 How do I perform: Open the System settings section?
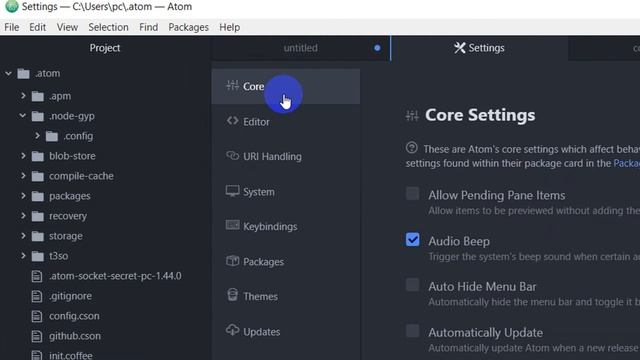pyautogui.click(x=286, y=191)
